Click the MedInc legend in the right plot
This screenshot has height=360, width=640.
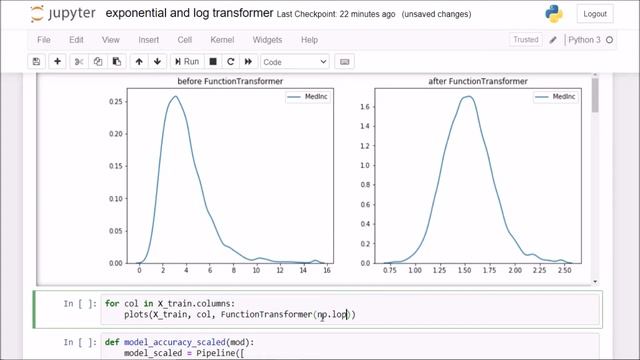(556, 97)
